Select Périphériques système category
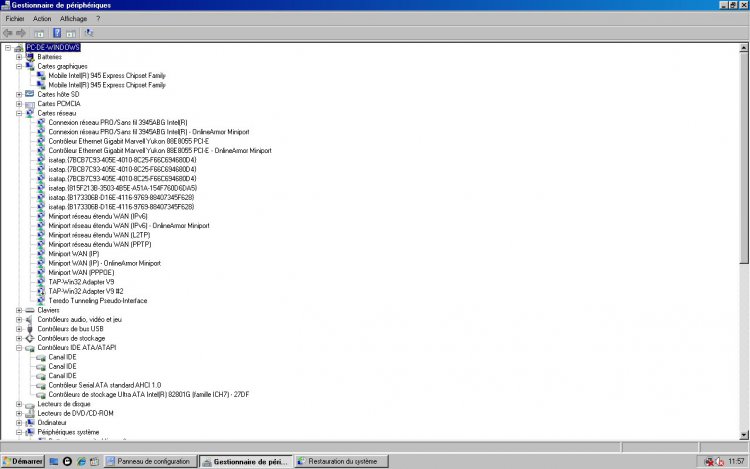 68,432
